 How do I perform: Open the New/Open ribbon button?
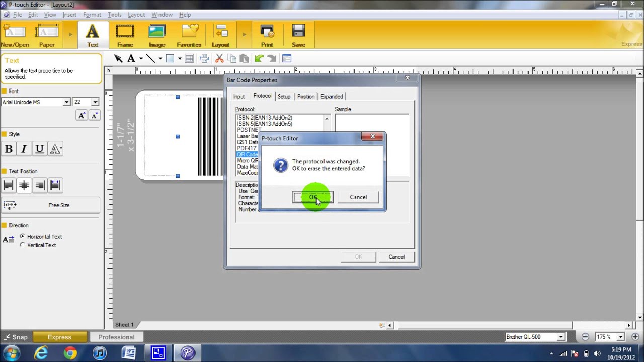[15, 36]
